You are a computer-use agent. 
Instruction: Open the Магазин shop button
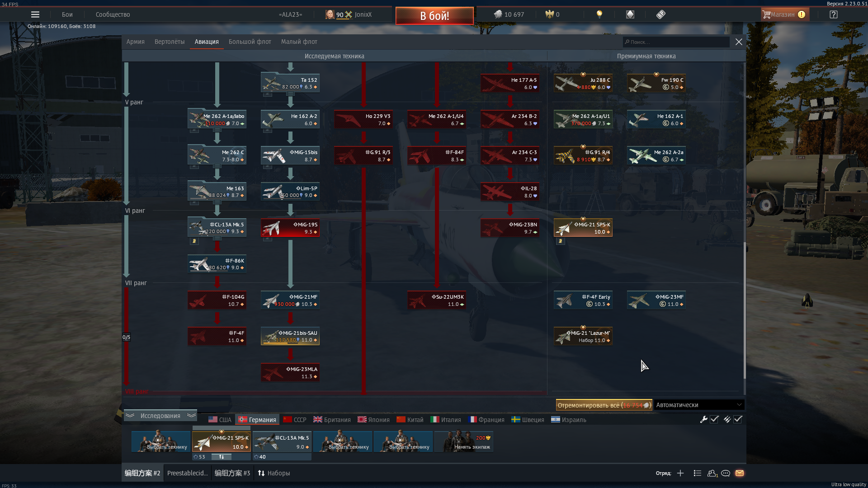785,14
